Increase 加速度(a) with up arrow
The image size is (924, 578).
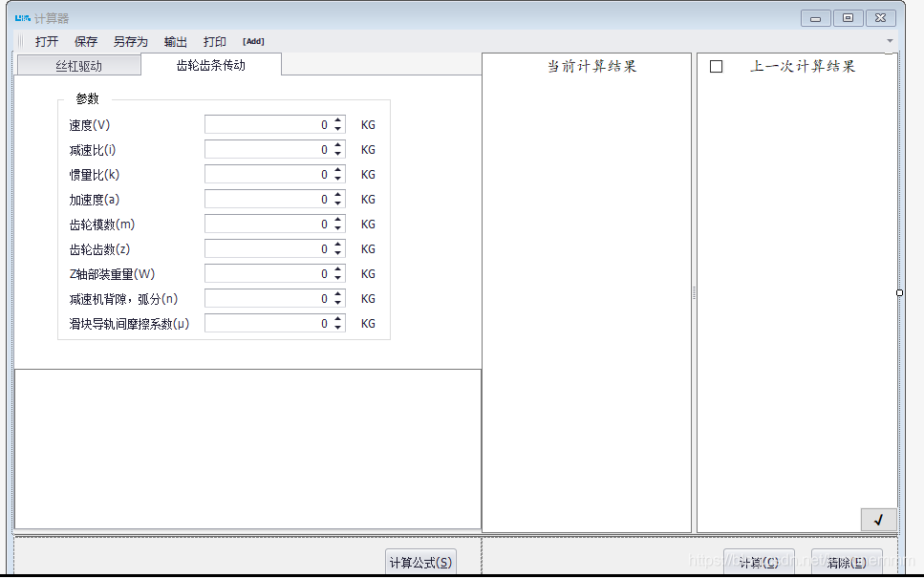pyautogui.click(x=337, y=195)
